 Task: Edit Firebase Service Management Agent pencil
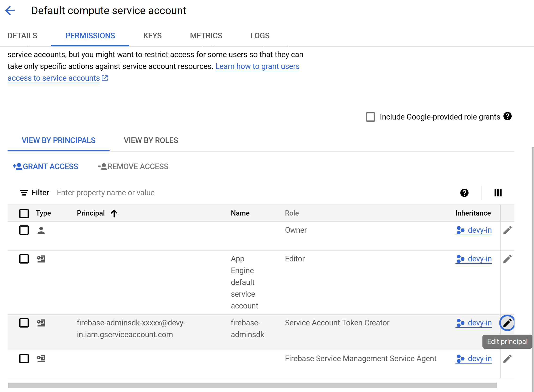coord(507,359)
